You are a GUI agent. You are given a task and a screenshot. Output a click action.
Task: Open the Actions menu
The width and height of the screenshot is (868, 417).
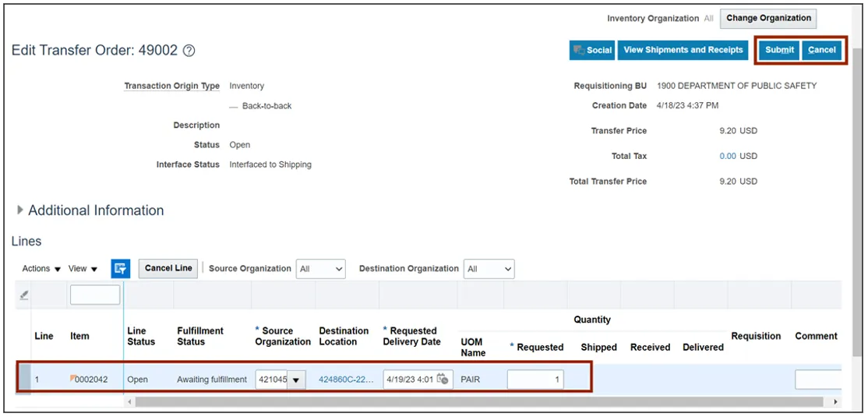41,269
